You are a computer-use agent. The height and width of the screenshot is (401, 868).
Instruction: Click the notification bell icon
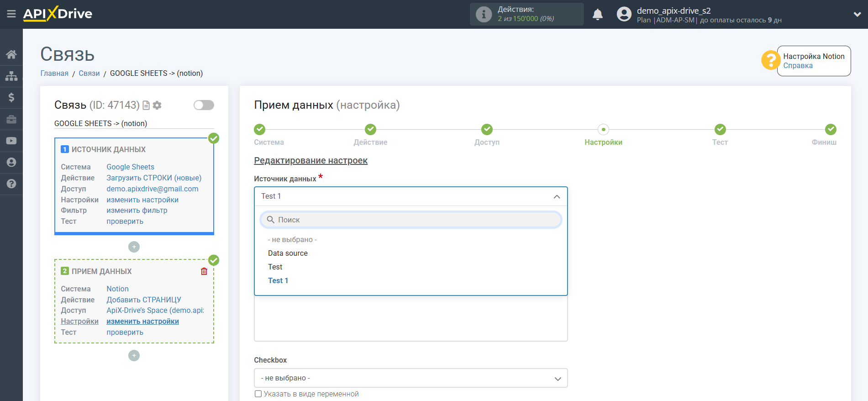click(597, 15)
